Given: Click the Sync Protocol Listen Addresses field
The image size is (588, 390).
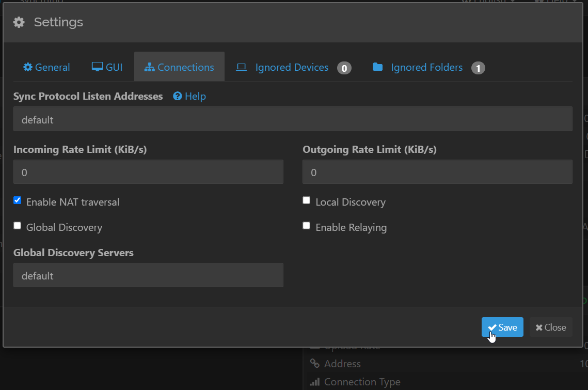Looking at the screenshot, I should point(293,119).
